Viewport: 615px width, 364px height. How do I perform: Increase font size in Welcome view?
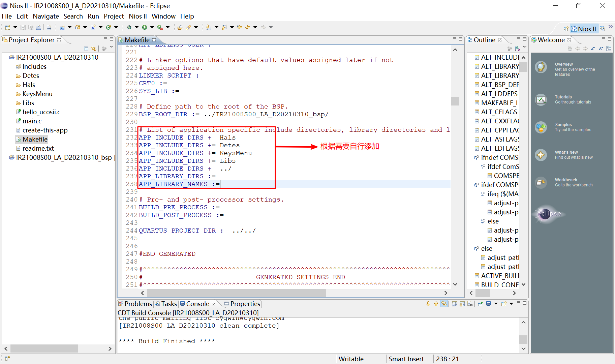click(601, 49)
